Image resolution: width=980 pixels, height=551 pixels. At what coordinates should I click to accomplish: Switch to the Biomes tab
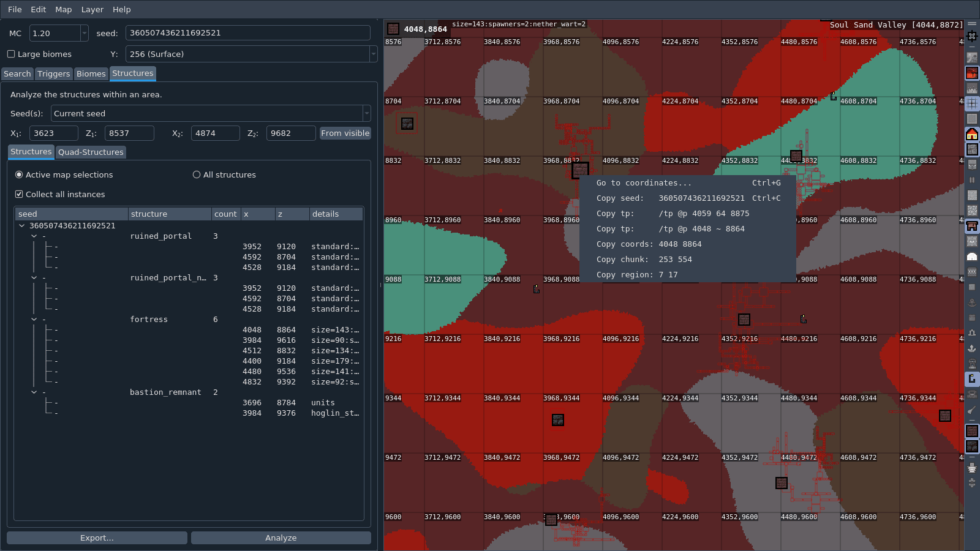(91, 73)
